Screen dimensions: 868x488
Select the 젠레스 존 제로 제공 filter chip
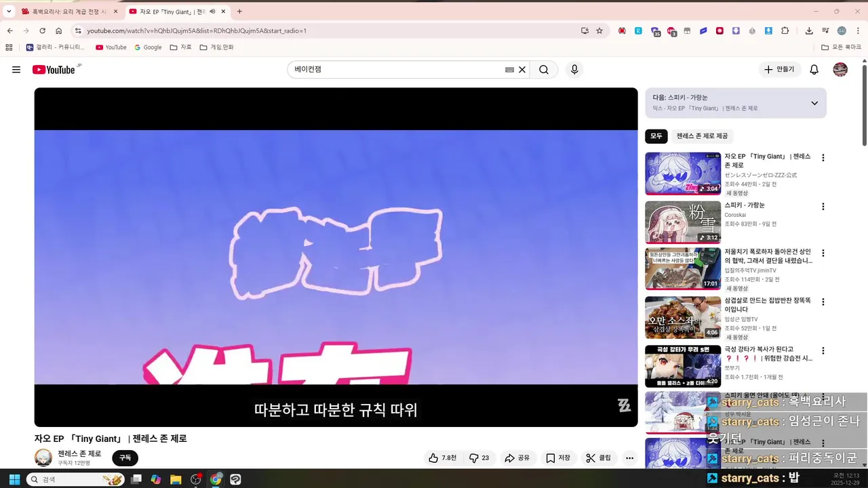pyautogui.click(x=702, y=136)
